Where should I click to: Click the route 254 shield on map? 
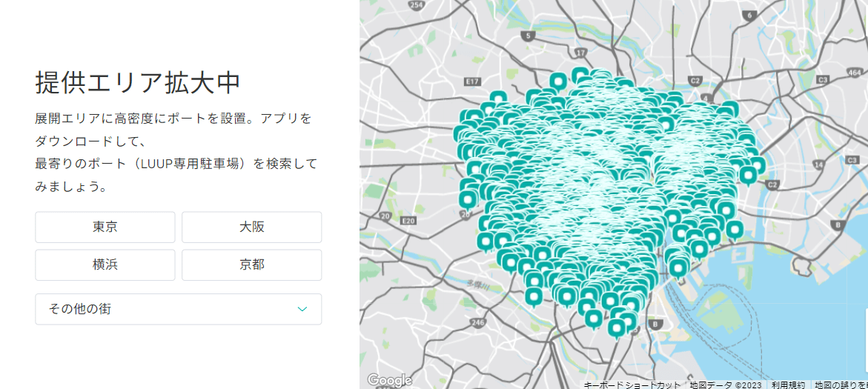tap(418, 5)
